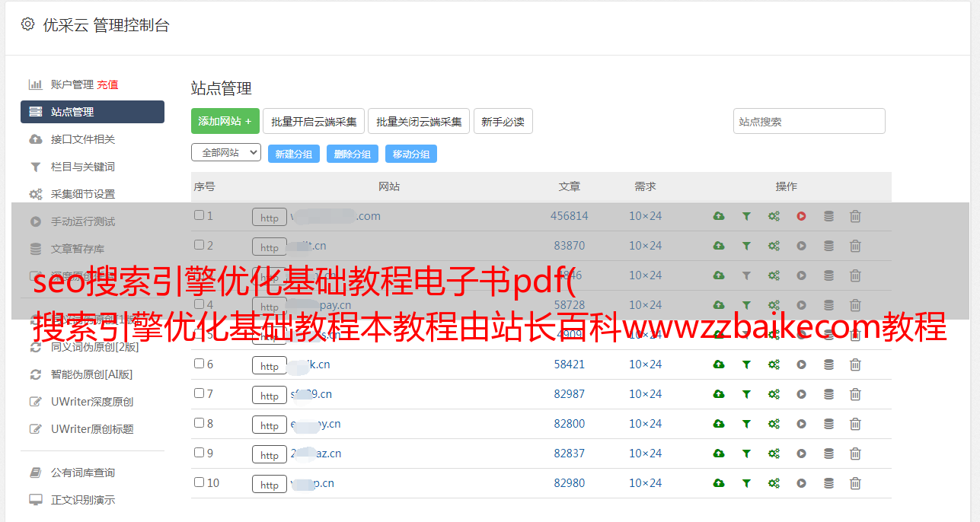Open 公有词库查询 in sidebar

point(83,473)
